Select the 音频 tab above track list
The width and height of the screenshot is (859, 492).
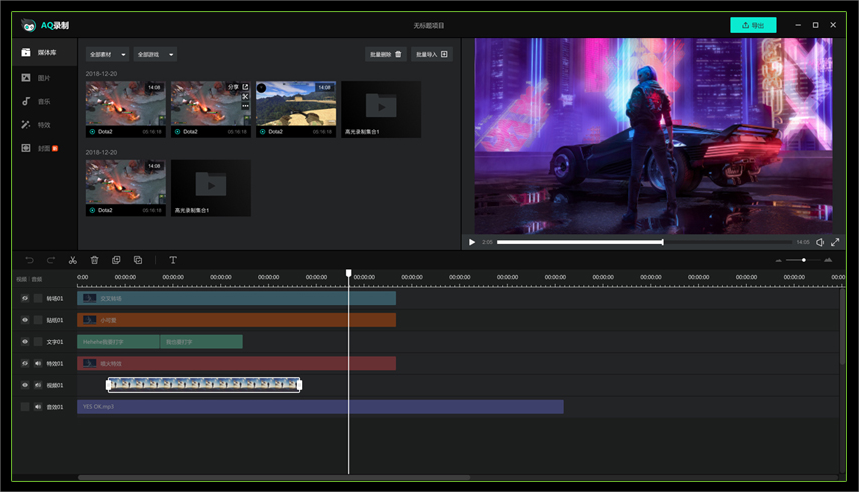coord(37,279)
